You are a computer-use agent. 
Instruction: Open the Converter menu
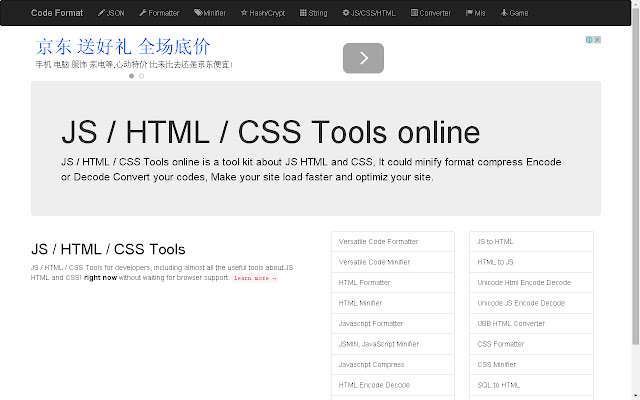pos(431,13)
